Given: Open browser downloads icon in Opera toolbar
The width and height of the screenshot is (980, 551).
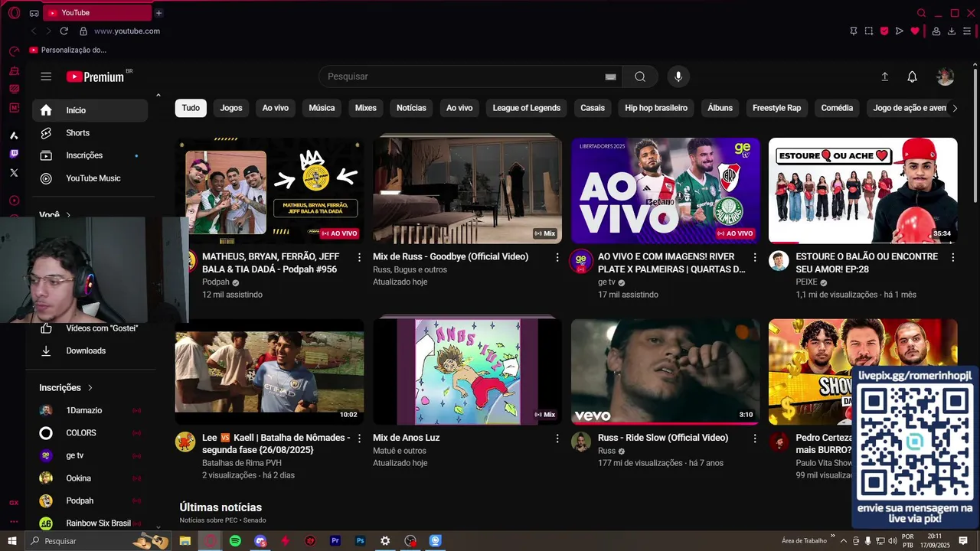Looking at the screenshot, I should pos(952,31).
